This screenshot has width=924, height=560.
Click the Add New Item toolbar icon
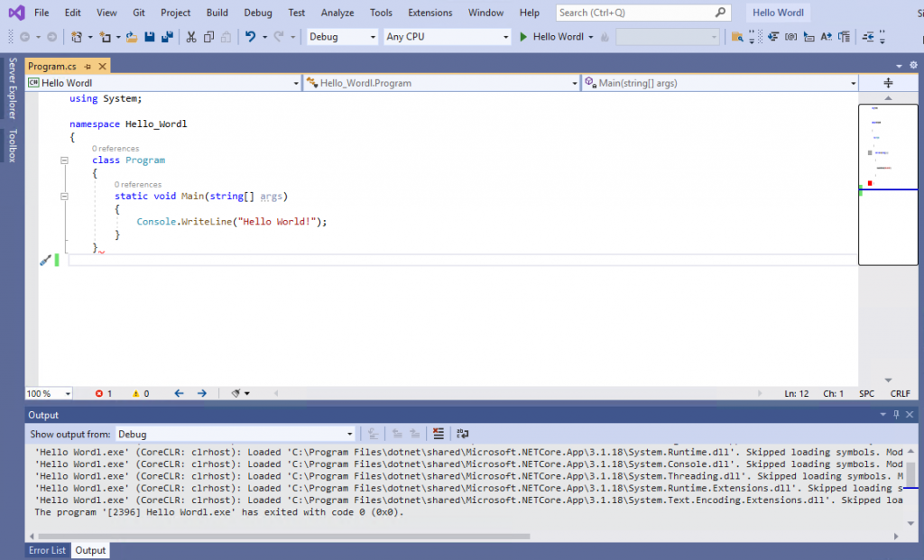[x=105, y=37]
